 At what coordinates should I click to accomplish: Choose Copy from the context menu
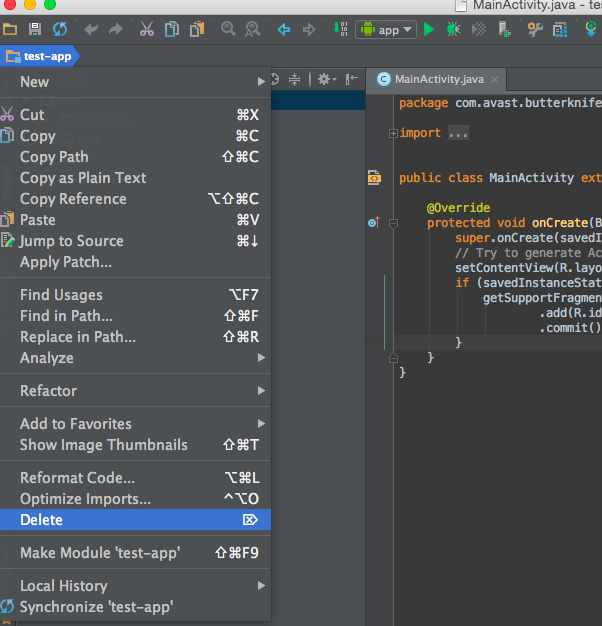135,136
